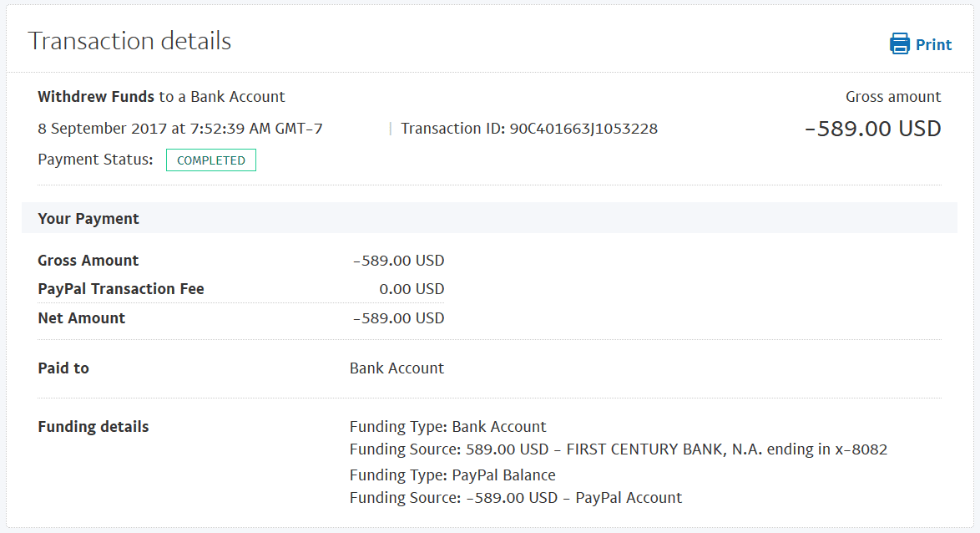This screenshot has width=980, height=533.
Task: Click the Transaction details heading
Action: point(129,41)
